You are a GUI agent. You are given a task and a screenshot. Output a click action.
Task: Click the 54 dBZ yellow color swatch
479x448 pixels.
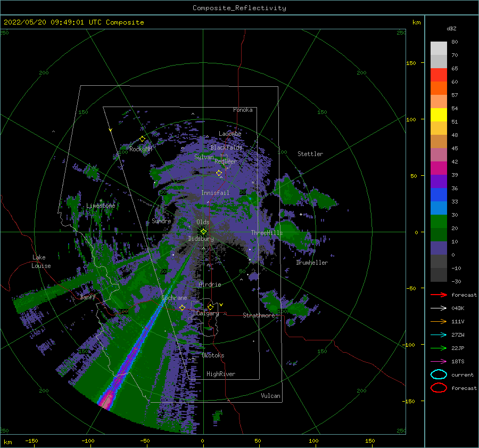click(x=439, y=115)
